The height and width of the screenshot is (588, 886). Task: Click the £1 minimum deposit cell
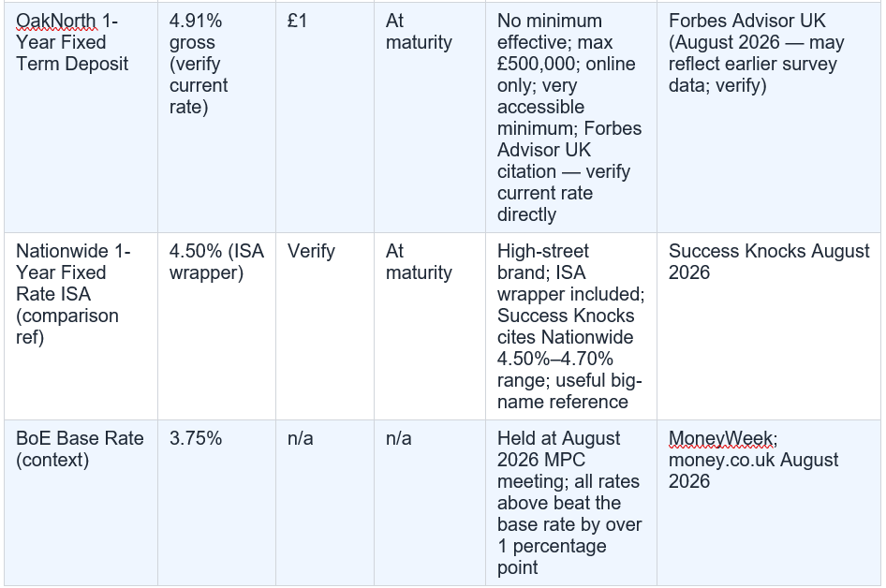[x=325, y=117]
